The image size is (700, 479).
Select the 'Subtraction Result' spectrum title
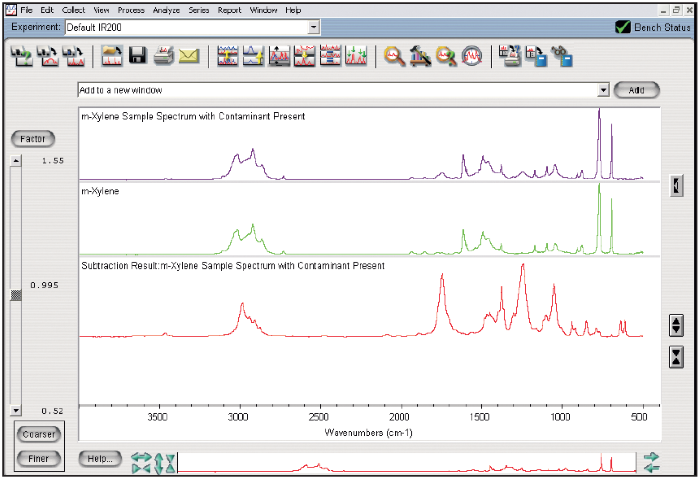click(x=233, y=266)
